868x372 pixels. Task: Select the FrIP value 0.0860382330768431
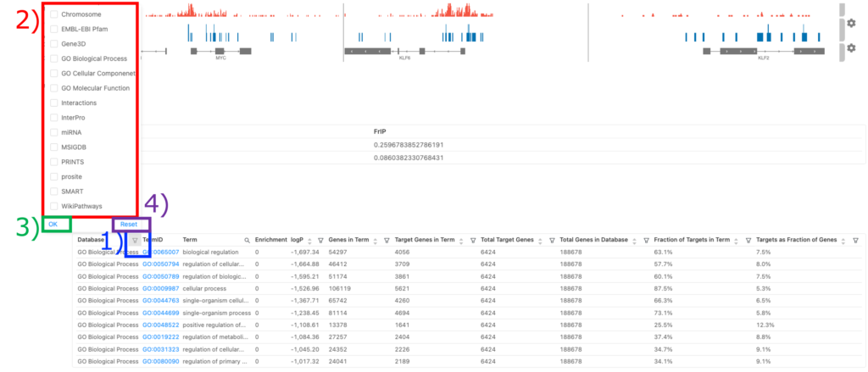pyautogui.click(x=409, y=158)
